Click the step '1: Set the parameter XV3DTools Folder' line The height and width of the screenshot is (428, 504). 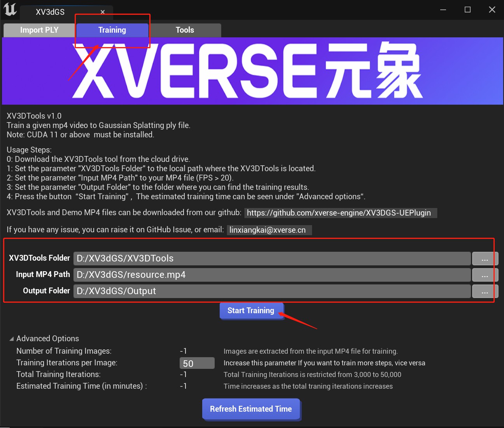pyautogui.click(x=161, y=168)
